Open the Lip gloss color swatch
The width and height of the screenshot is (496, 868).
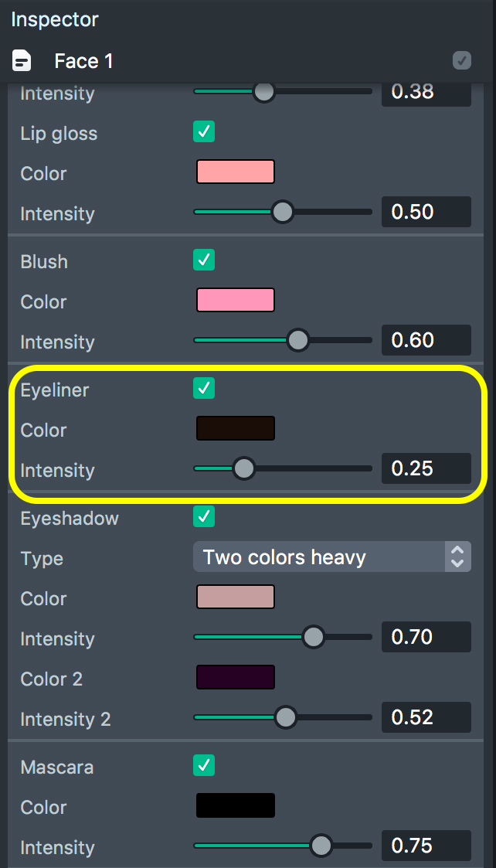(236, 172)
